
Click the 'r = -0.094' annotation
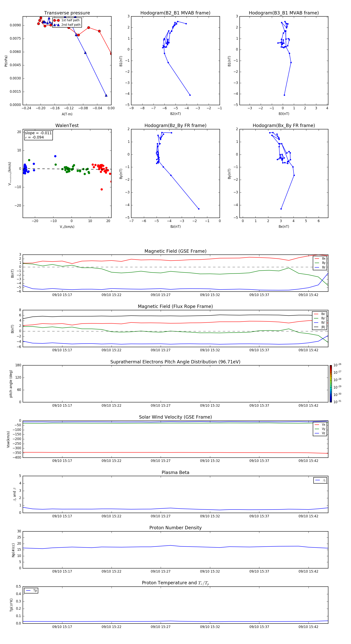[x=35, y=137]
